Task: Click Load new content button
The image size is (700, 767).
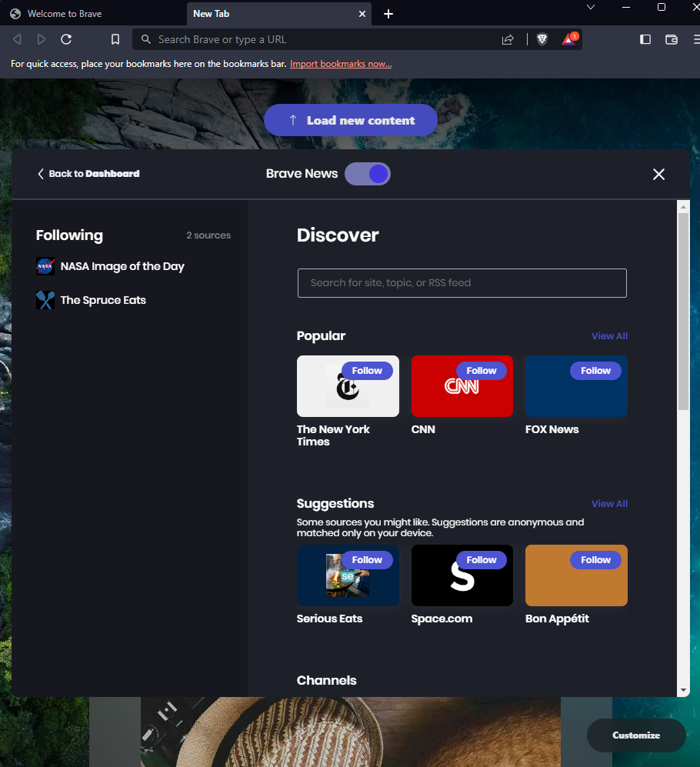Action: (351, 120)
